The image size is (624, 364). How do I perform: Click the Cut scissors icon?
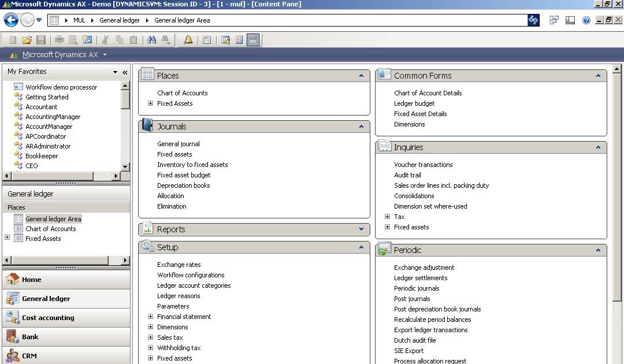105,40
